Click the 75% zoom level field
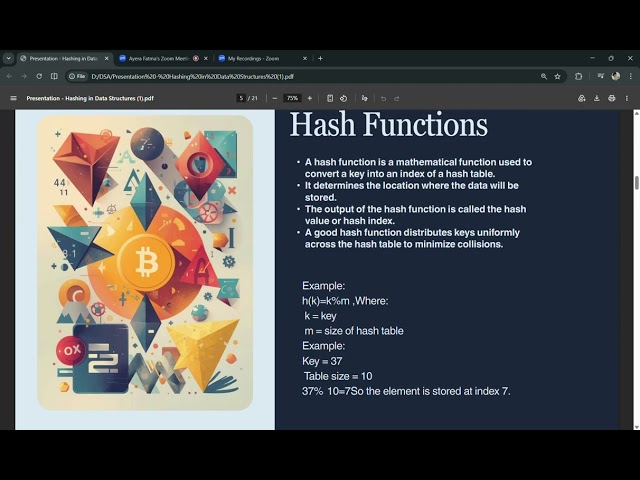The width and height of the screenshot is (640, 480). click(292, 98)
